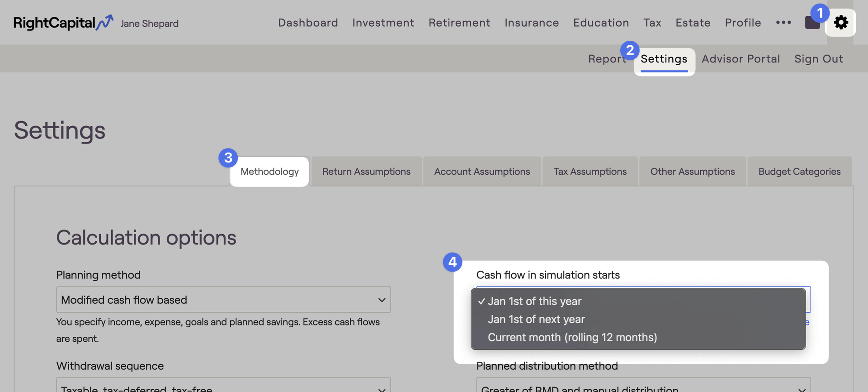Switch to the Tax Assumptions tab
This screenshot has width=868, height=392.
coord(590,172)
